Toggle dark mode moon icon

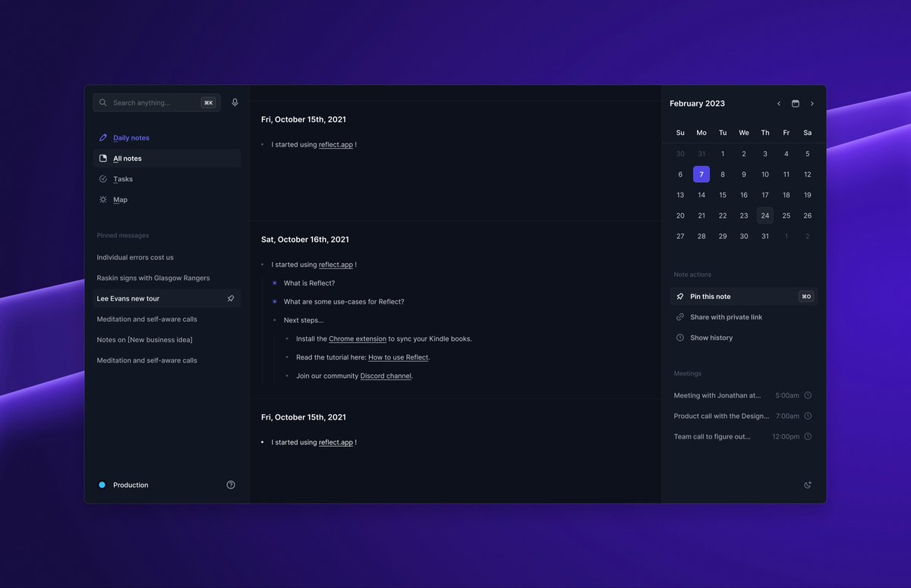tap(808, 485)
